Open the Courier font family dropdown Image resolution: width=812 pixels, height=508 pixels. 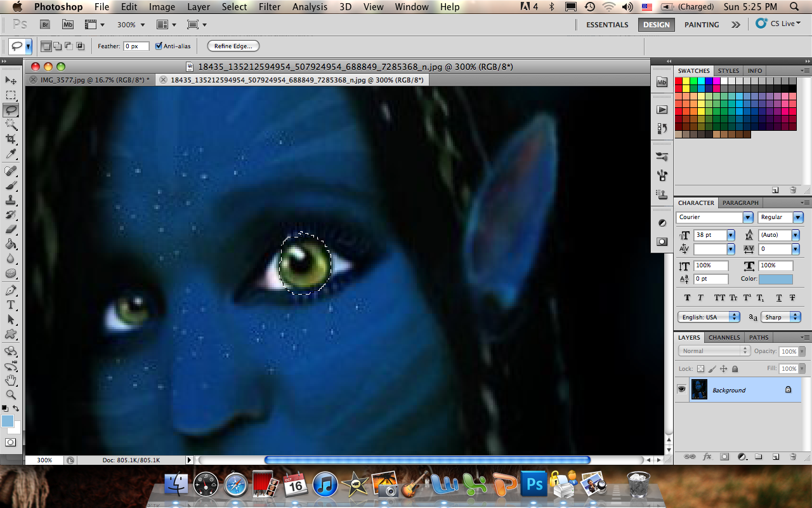coord(747,217)
